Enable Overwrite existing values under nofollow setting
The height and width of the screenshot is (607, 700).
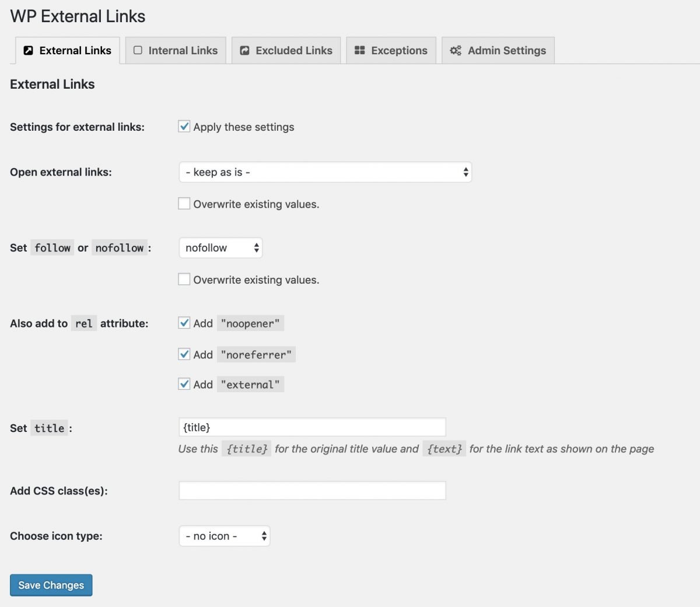pyautogui.click(x=184, y=279)
